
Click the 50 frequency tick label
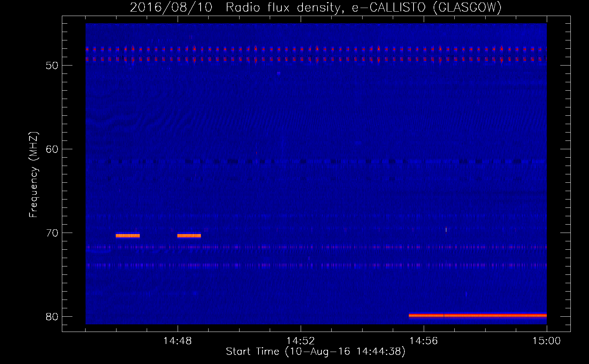(52, 66)
